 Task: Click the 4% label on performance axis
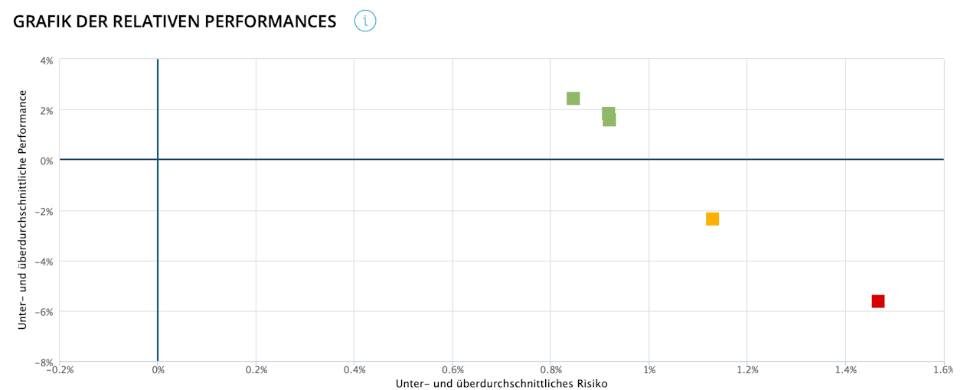[x=47, y=60]
